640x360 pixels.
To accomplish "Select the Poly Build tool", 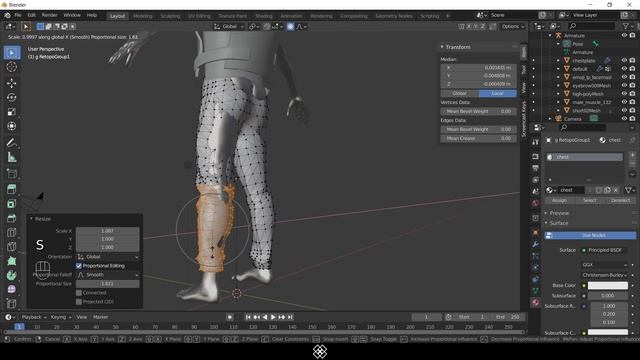I will (12, 261).
